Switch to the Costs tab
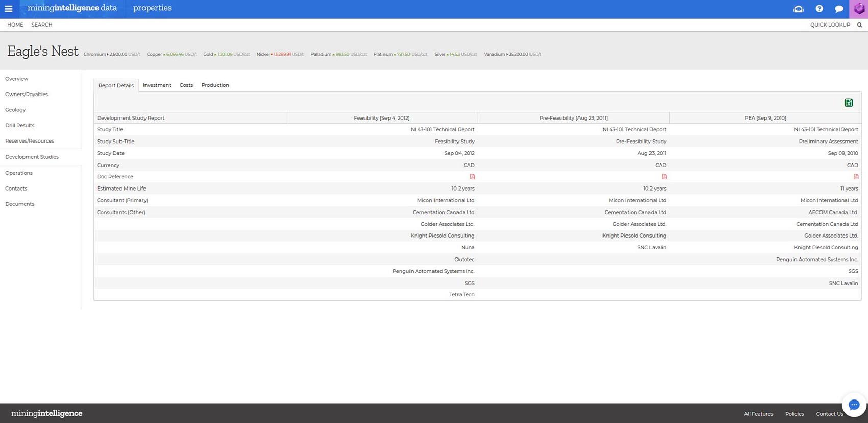Image resolution: width=868 pixels, height=423 pixels. tap(186, 85)
